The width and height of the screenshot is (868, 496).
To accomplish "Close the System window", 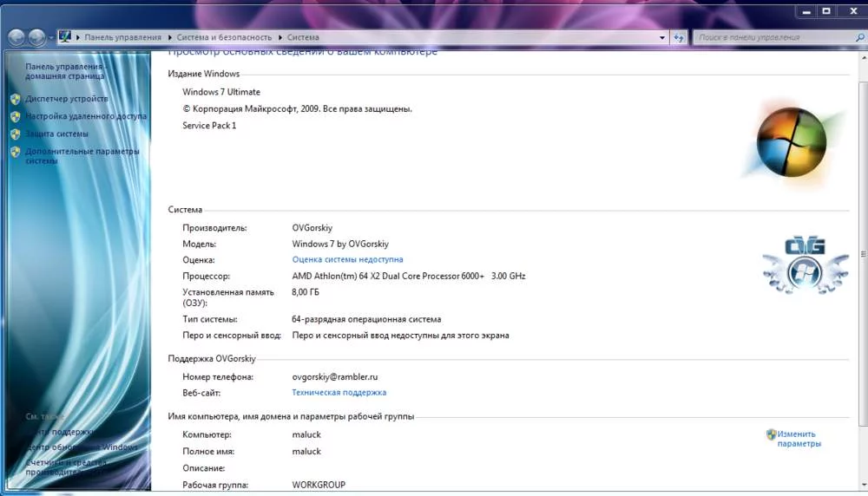I will tap(853, 11).
